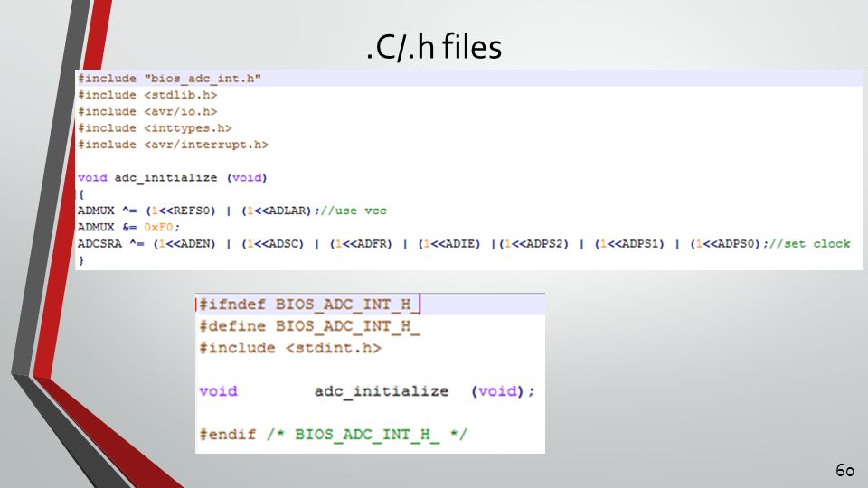
Task: Click the slide number 60
Action: [x=844, y=470]
